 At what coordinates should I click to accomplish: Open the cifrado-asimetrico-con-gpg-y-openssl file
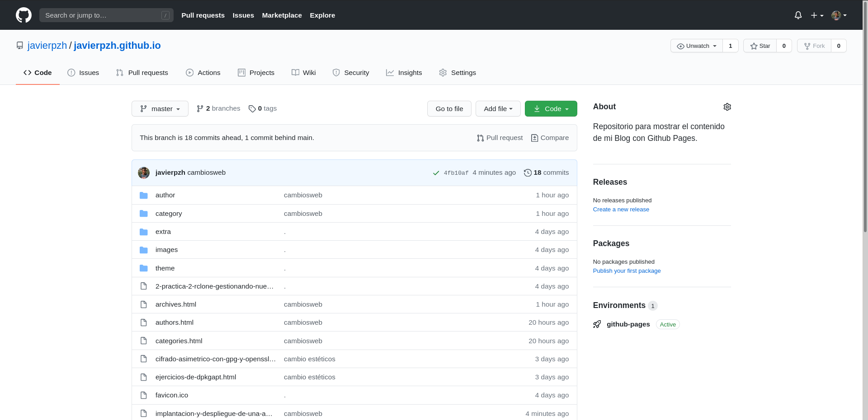pyautogui.click(x=216, y=359)
